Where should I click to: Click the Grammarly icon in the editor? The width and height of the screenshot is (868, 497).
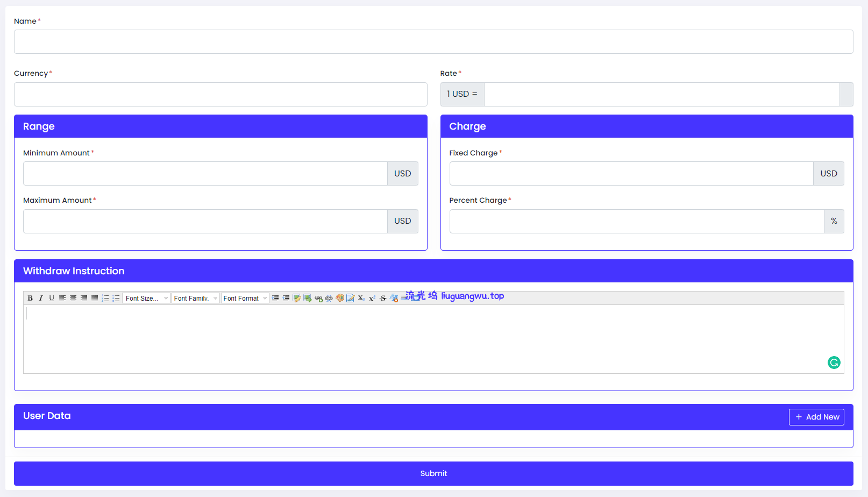coord(834,363)
